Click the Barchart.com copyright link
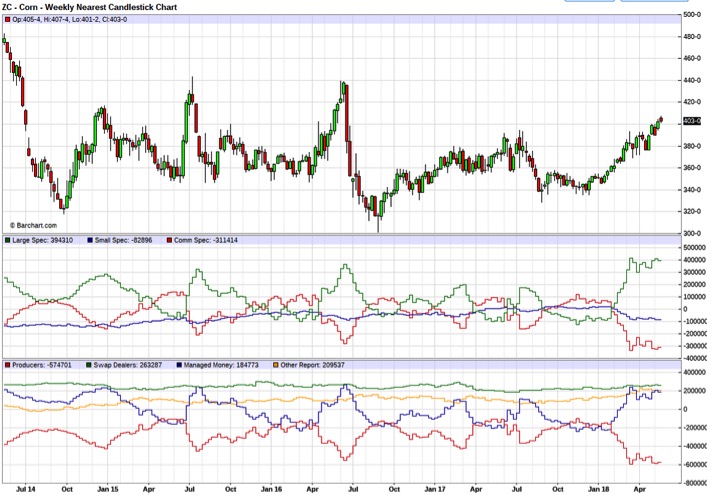The image size is (720, 495). (x=31, y=225)
